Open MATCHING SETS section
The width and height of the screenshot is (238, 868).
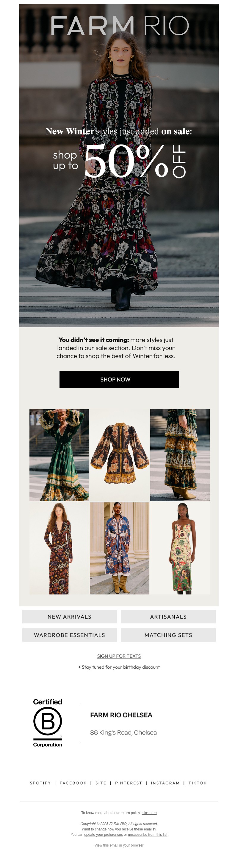click(x=168, y=635)
